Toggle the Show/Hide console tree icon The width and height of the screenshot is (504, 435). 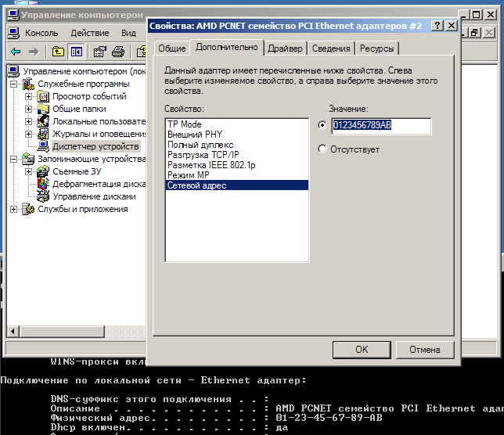pos(77,52)
